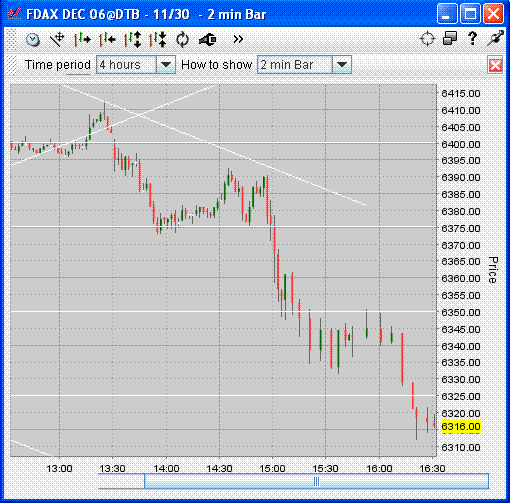Click the expand bars vertically icon

(x=133, y=40)
